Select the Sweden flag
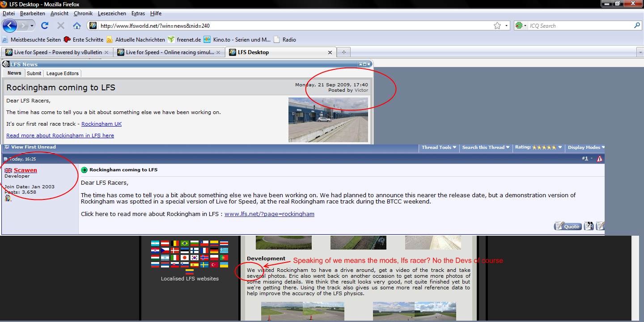644x322 pixels. point(204,265)
